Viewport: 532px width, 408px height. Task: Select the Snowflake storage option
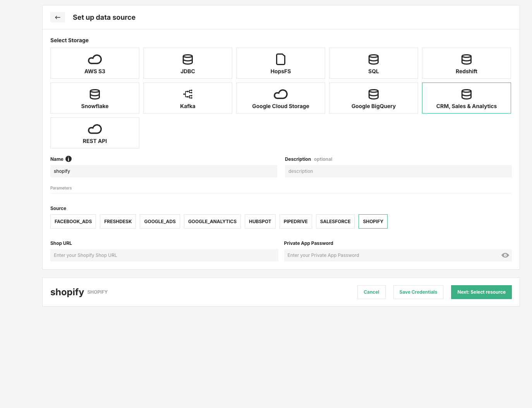coord(94,98)
